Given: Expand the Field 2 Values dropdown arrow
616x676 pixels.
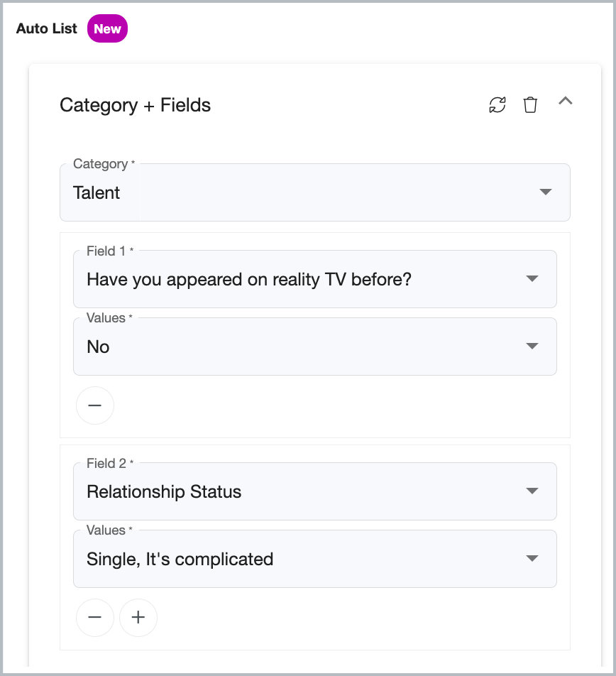Looking at the screenshot, I should point(532,558).
